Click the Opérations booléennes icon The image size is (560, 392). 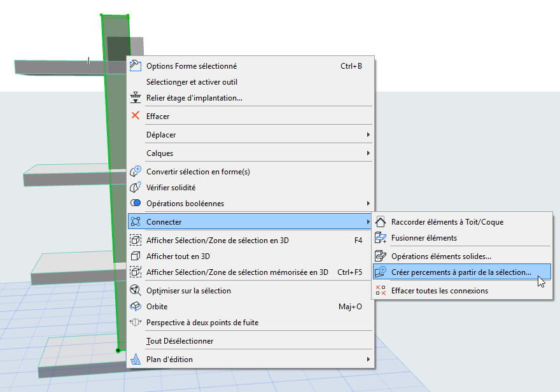pyautogui.click(x=136, y=203)
